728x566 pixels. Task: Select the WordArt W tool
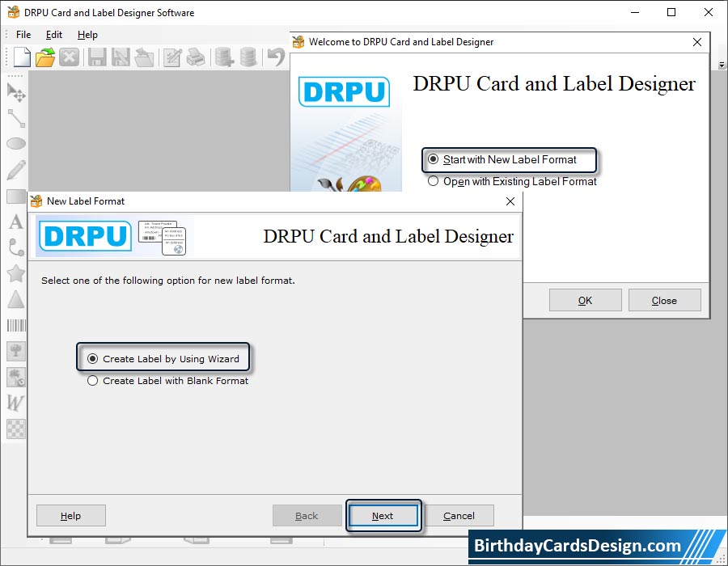(x=15, y=403)
